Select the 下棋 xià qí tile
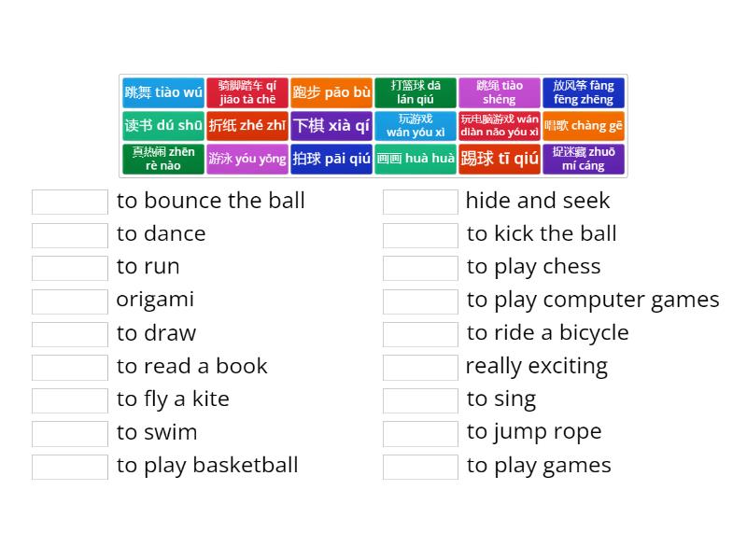This screenshot has height=560, width=747. pos(331,126)
